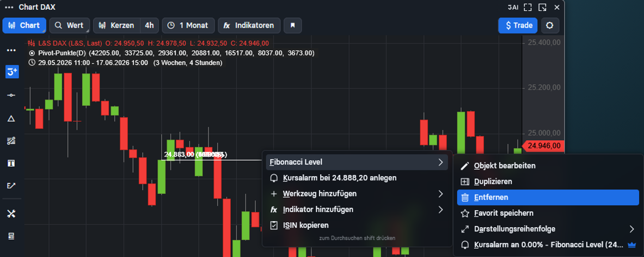Viewport: 644px width, 257px height.
Task: Click the duplicate icon beside Duplizieren
Action: [465, 181]
